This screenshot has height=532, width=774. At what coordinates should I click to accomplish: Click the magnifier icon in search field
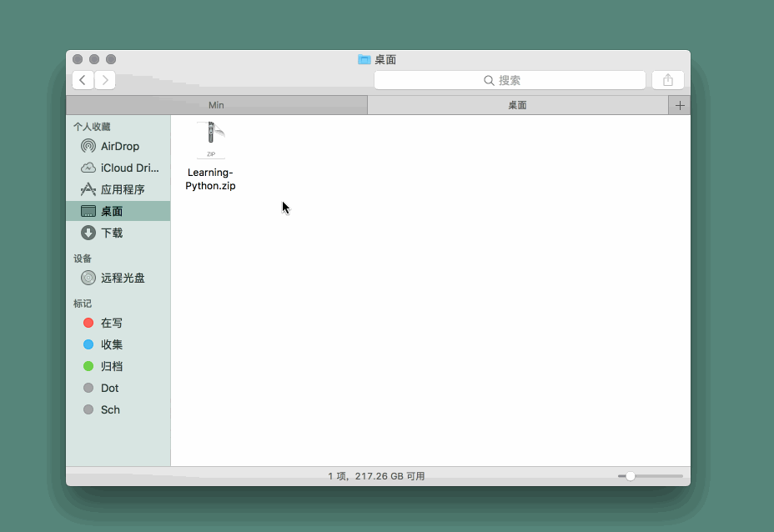tap(489, 80)
